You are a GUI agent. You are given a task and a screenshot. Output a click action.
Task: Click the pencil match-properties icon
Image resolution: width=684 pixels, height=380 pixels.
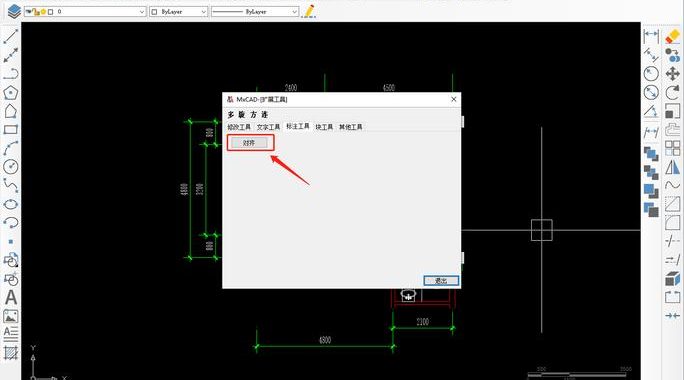pyautogui.click(x=309, y=11)
